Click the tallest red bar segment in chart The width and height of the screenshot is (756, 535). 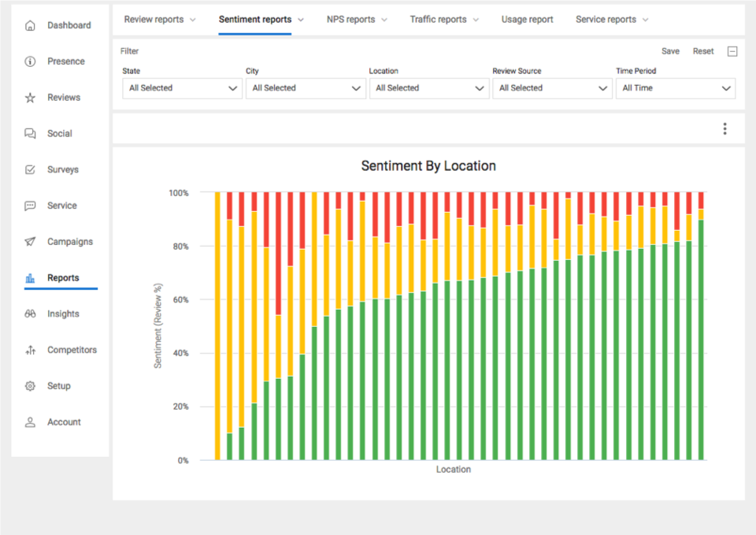click(x=279, y=252)
